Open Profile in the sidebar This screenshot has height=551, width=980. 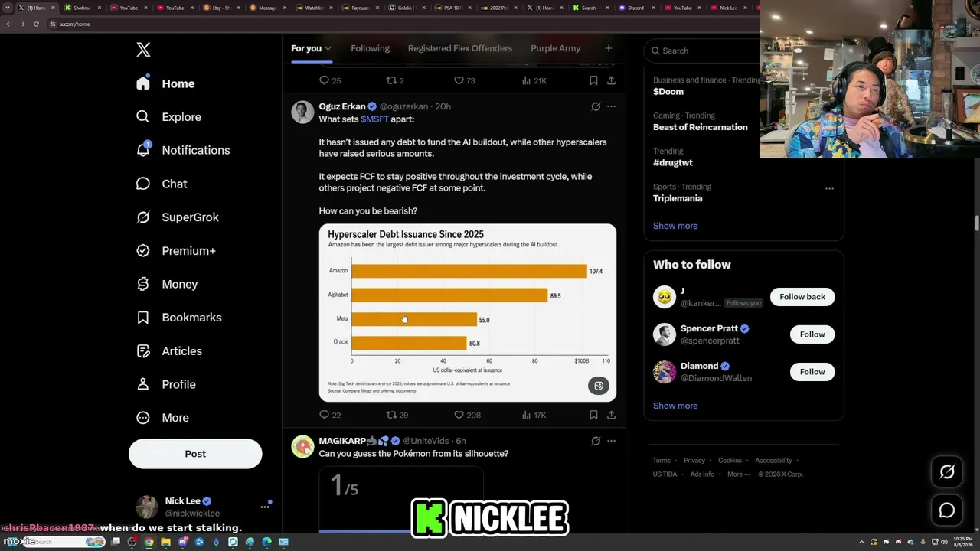point(165,384)
